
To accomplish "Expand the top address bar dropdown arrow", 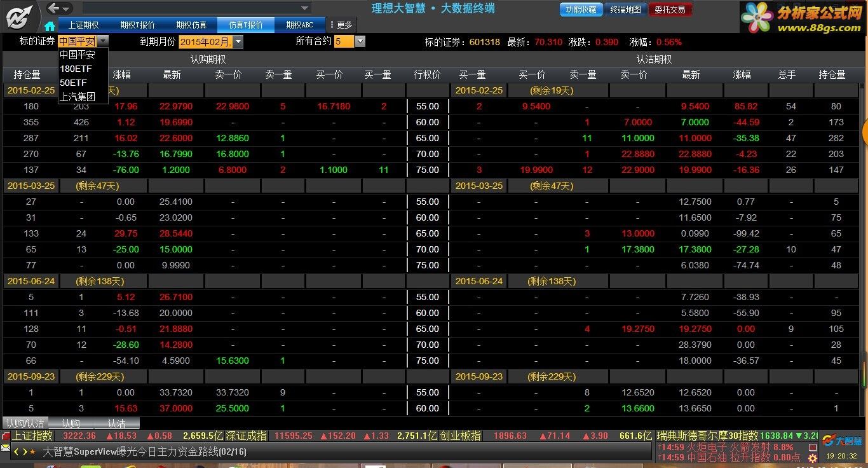I will [305, 8].
